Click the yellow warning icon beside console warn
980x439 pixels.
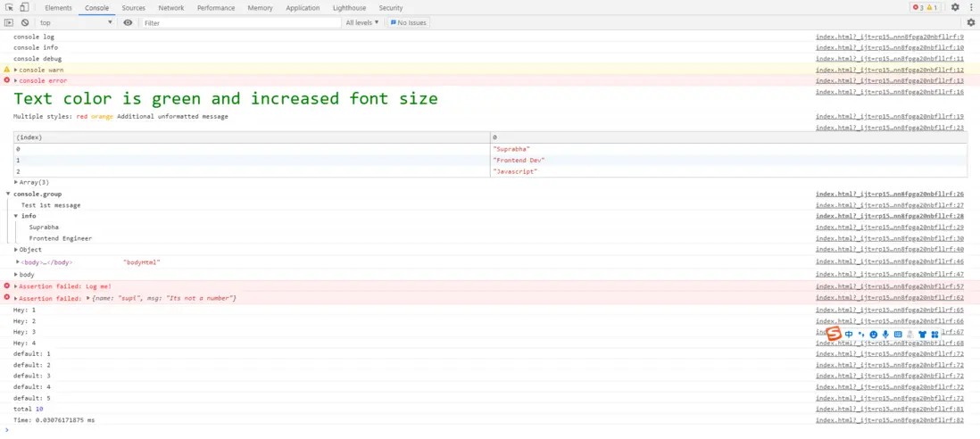[x=7, y=70]
